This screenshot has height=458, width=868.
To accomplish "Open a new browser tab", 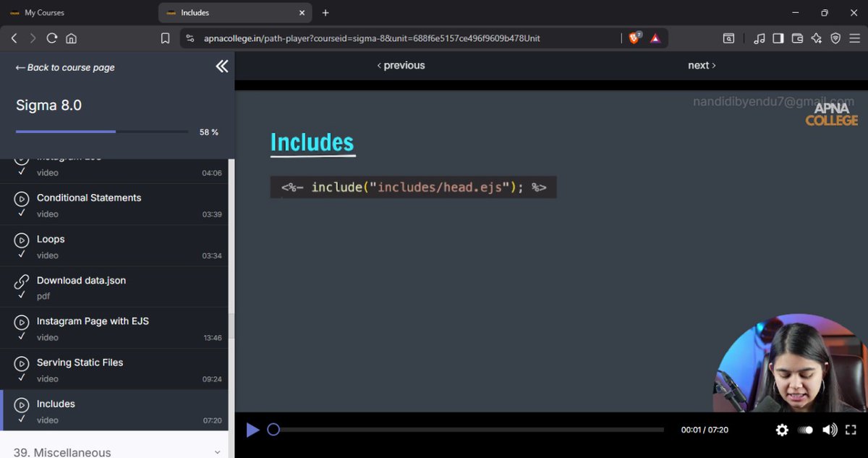I will (x=325, y=12).
